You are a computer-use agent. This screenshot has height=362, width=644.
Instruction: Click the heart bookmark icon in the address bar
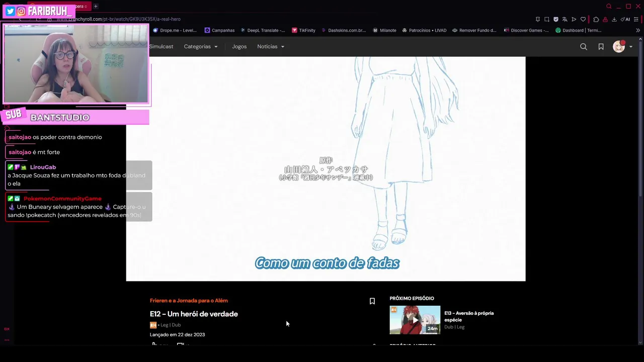(583, 19)
